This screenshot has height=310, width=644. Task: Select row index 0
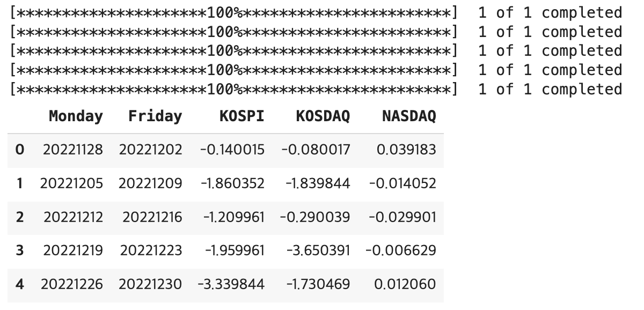click(x=20, y=150)
